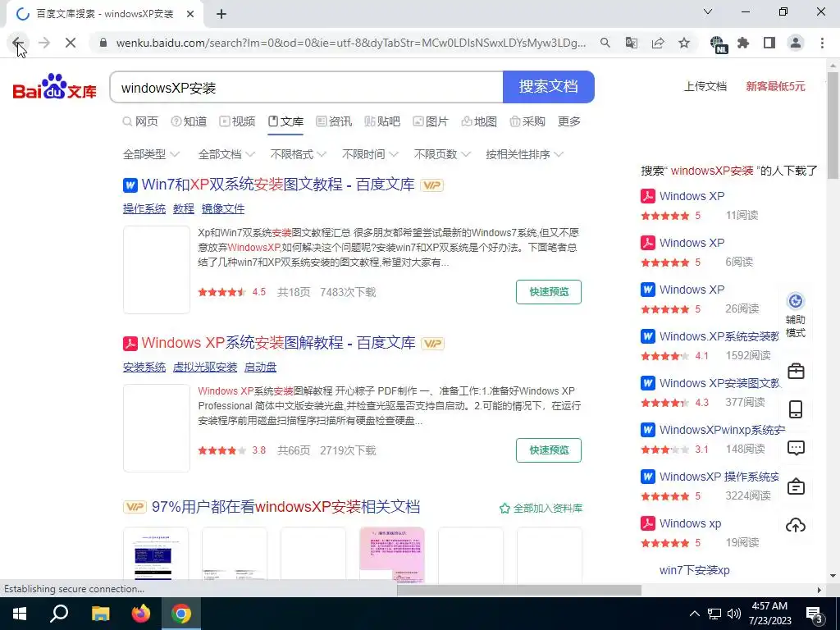Switch to the 资讯 search tab
The width and height of the screenshot is (840, 630).
click(334, 121)
